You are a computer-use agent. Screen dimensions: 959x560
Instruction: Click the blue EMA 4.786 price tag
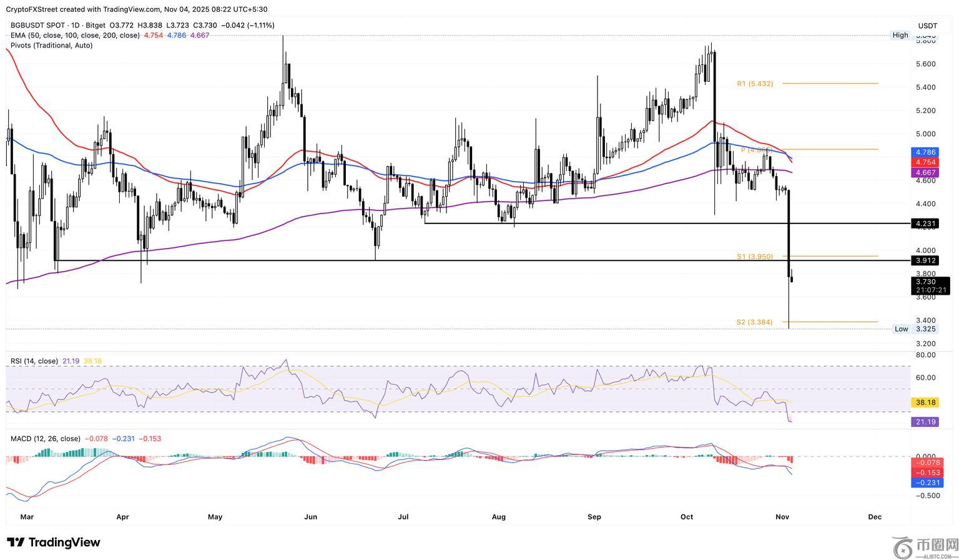coord(925,152)
